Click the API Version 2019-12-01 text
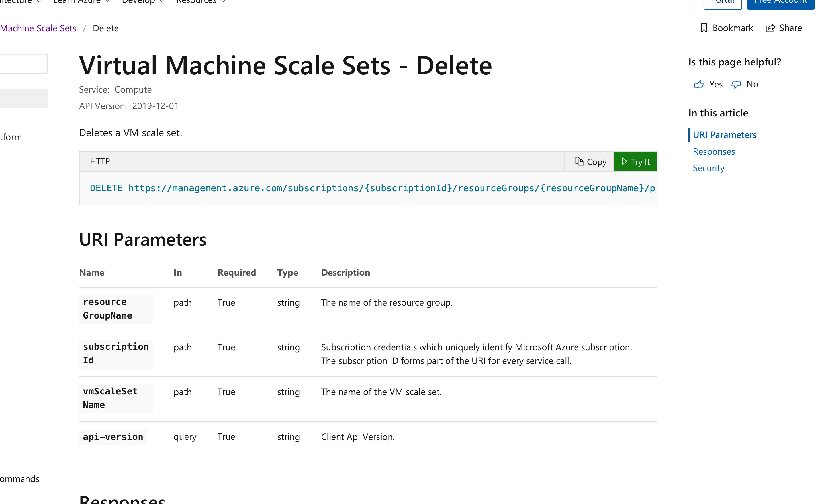This screenshot has height=504, width=830. 129,106
